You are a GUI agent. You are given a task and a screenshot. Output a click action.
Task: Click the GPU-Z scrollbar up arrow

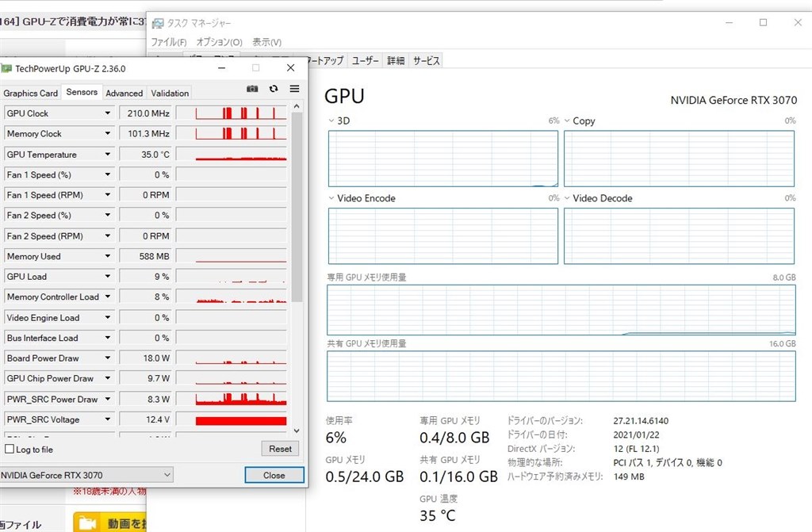point(297,106)
